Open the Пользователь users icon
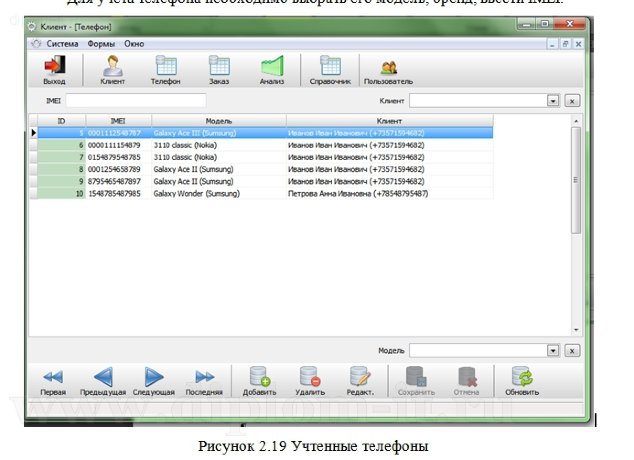 click(388, 69)
